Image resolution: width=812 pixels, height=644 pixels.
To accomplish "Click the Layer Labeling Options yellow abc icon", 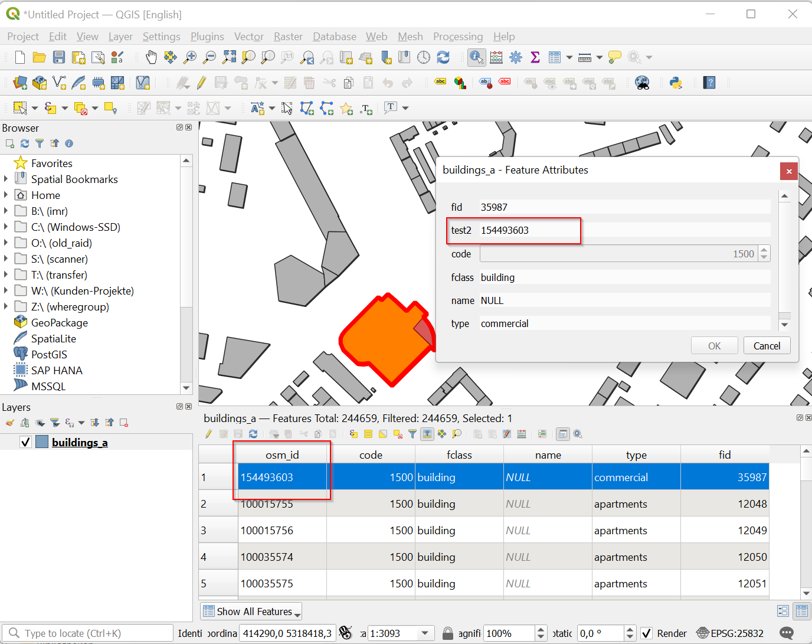I will [440, 82].
